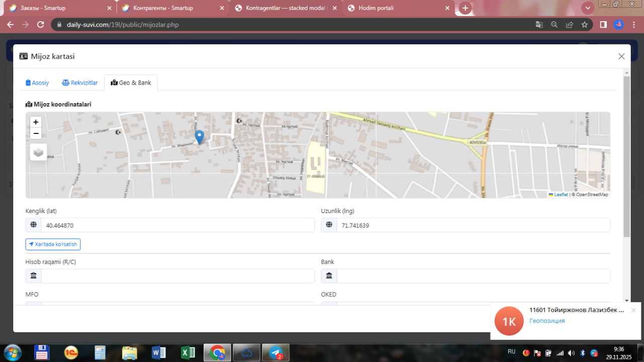Image resolution: width=644 pixels, height=362 pixels.
Task: Click the Uzunlik (lng) input field
Action: tap(473, 226)
